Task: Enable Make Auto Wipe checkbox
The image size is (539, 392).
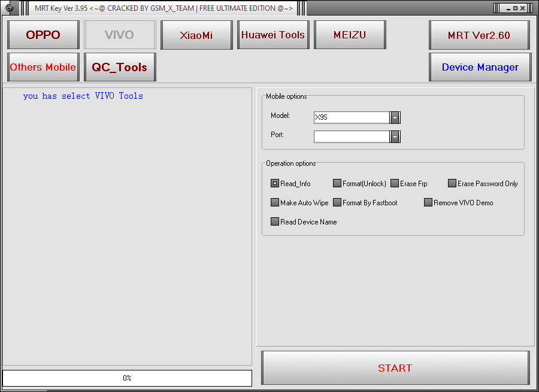Action: 275,202
